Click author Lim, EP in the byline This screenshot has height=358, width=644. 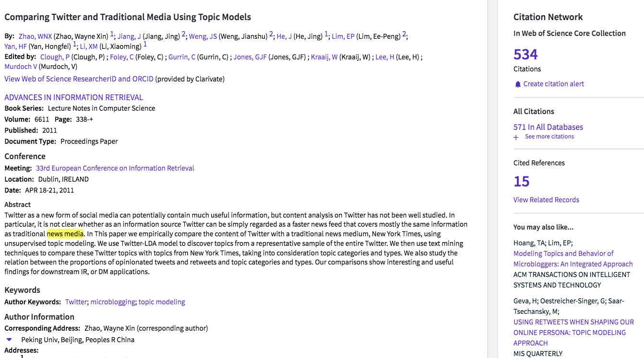tap(343, 36)
